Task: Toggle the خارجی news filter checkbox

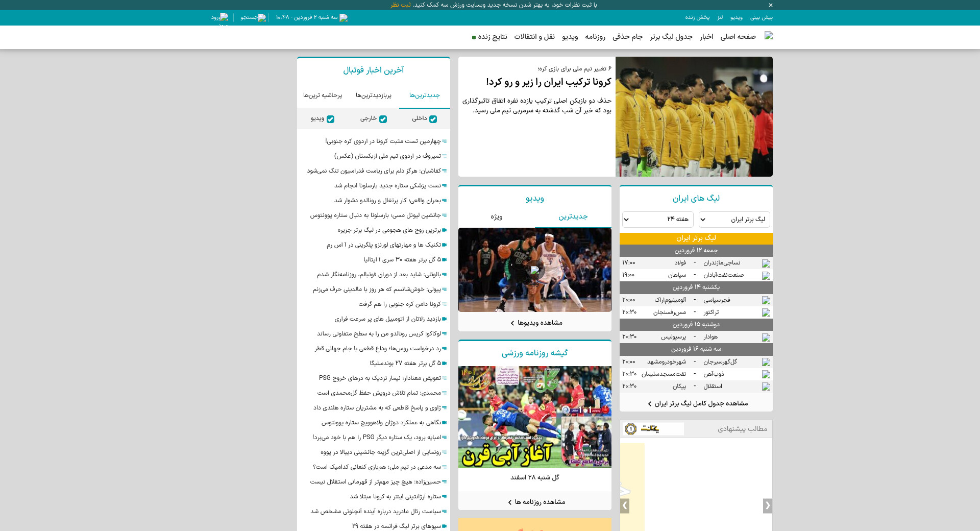Action: [383, 119]
